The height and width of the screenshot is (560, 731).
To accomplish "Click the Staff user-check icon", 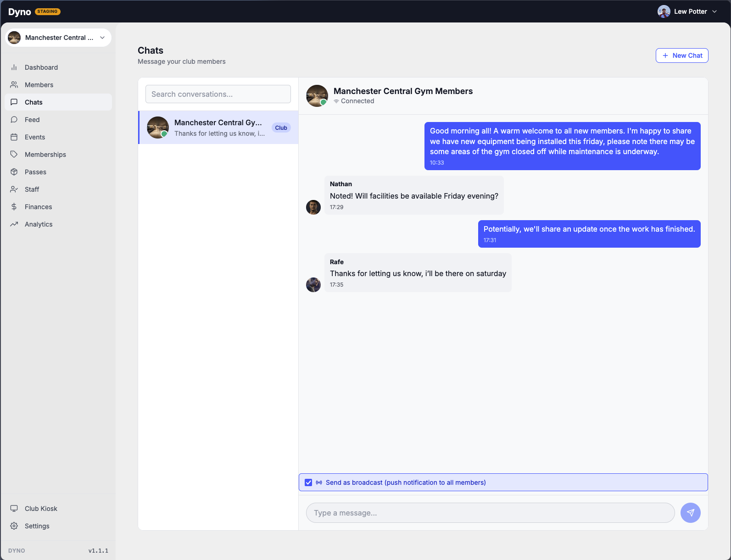I will [14, 189].
